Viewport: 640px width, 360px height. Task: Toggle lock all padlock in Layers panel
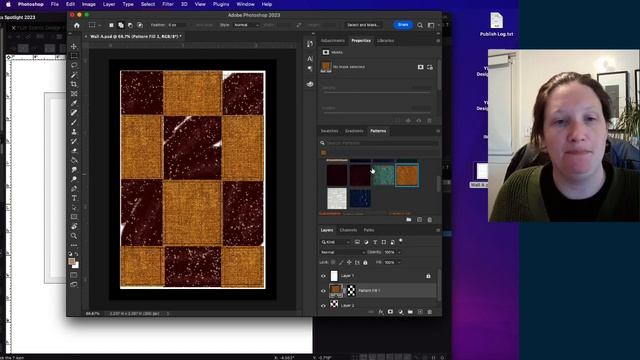tap(365, 262)
